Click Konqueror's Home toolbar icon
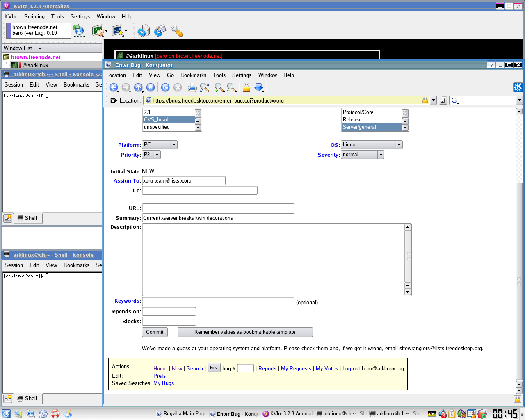This screenshot has height=420, width=525. [x=151, y=87]
